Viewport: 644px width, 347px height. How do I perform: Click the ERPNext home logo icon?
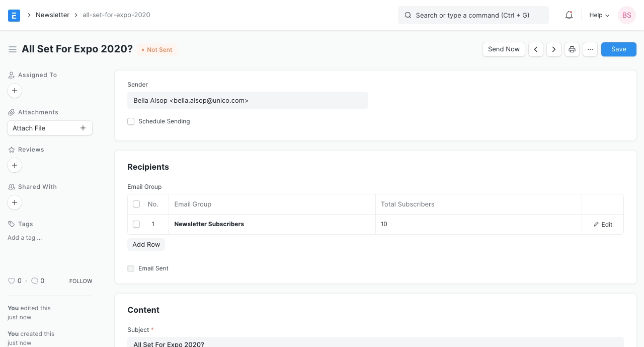(14, 15)
